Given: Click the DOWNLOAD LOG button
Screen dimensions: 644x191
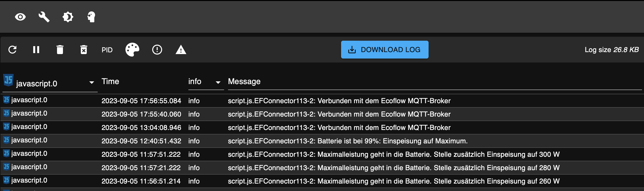Looking at the screenshot, I should tap(384, 50).
